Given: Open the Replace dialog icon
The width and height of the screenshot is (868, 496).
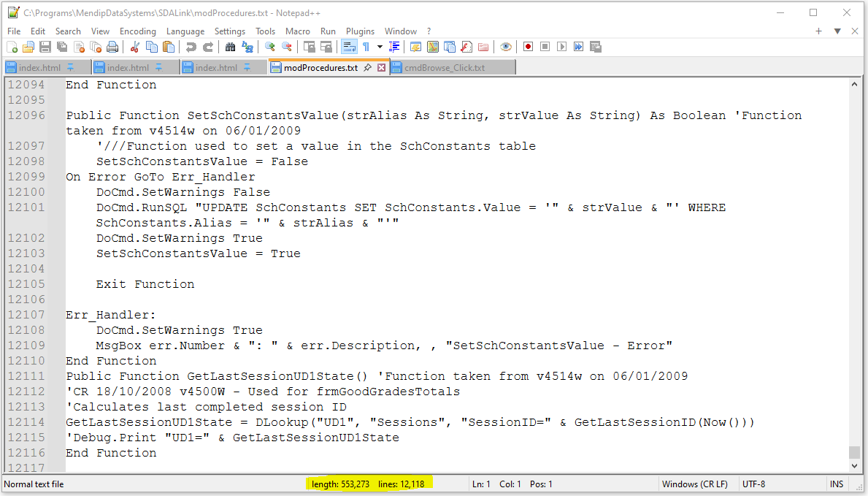Looking at the screenshot, I should click(x=247, y=47).
